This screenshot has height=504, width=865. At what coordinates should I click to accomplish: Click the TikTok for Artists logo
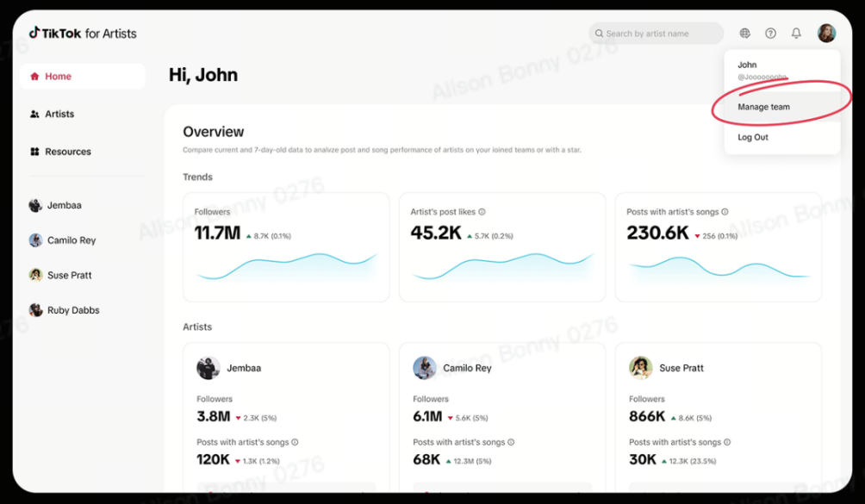pos(83,34)
